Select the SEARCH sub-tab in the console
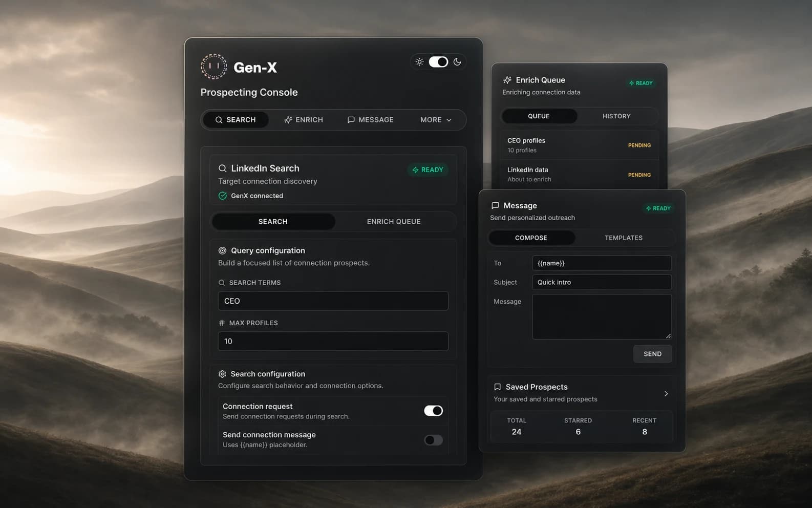The width and height of the screenshot is (812, 508). [x=273, y=222]
